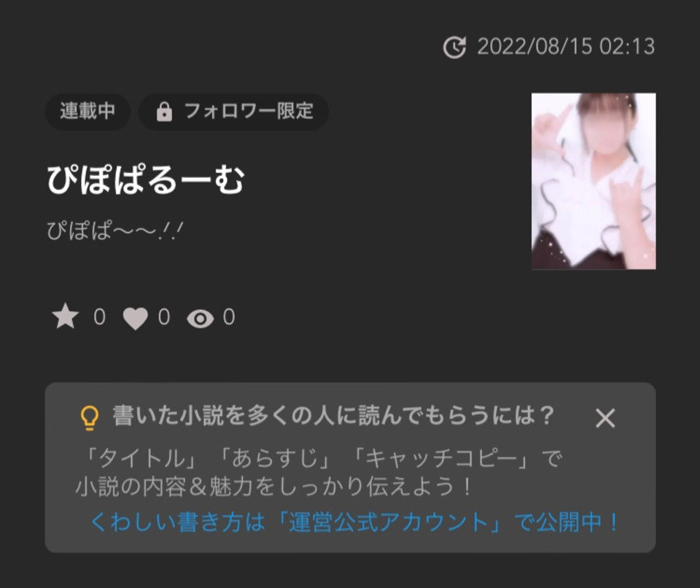Click the star rating icon
This screenshot has width=700, height=588.
(65, 317)
